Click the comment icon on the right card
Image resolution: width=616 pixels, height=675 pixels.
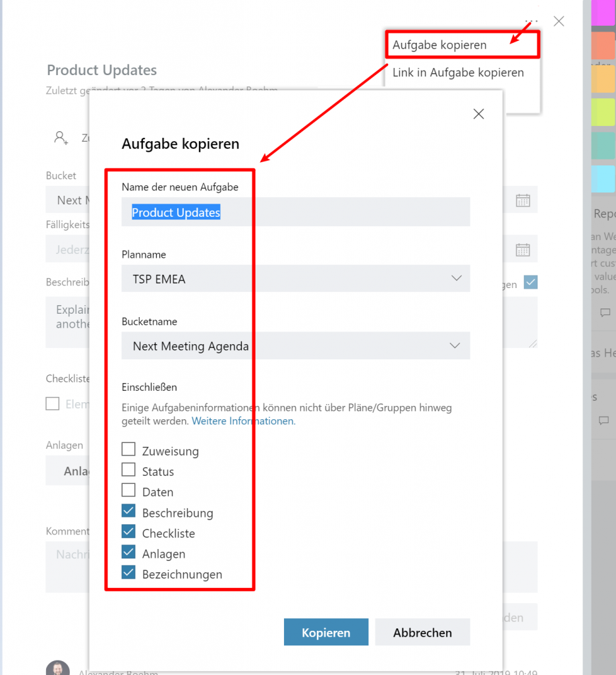pyautogui.click(x=604, y=313)
